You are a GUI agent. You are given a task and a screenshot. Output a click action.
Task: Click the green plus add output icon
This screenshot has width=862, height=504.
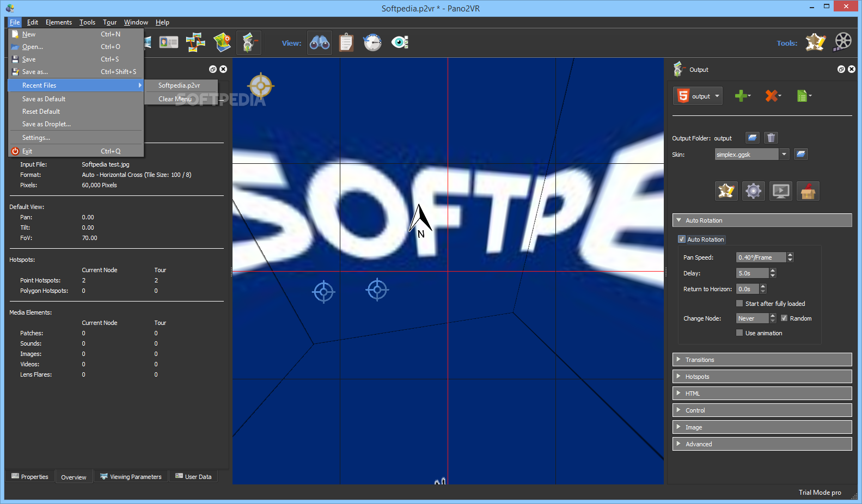(x=742, y=96)
